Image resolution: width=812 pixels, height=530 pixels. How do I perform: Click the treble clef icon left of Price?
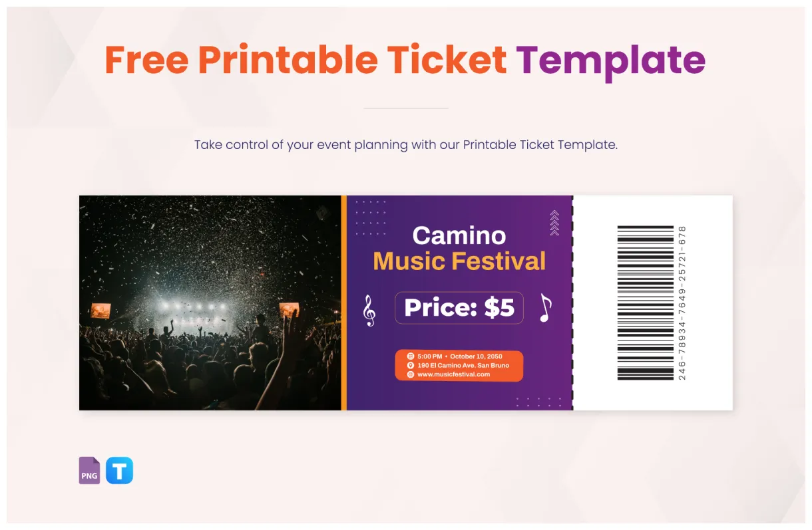[367, 311]
